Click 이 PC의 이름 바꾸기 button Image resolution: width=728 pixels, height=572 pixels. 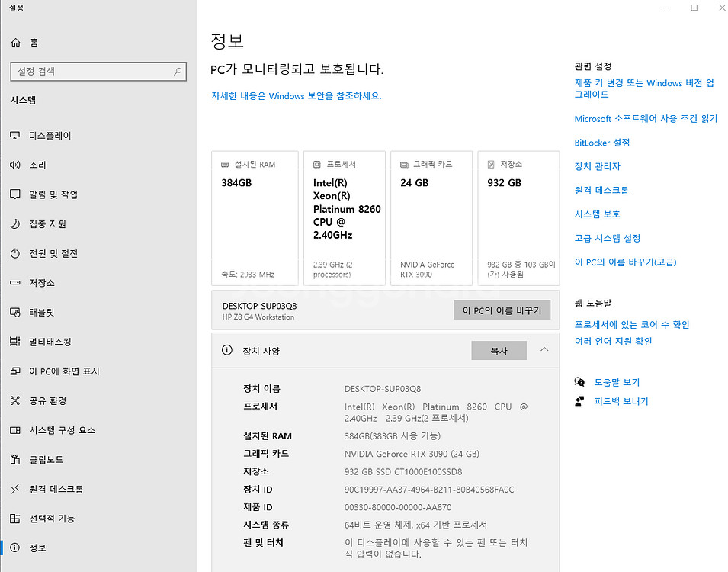[x=502, y=310]
